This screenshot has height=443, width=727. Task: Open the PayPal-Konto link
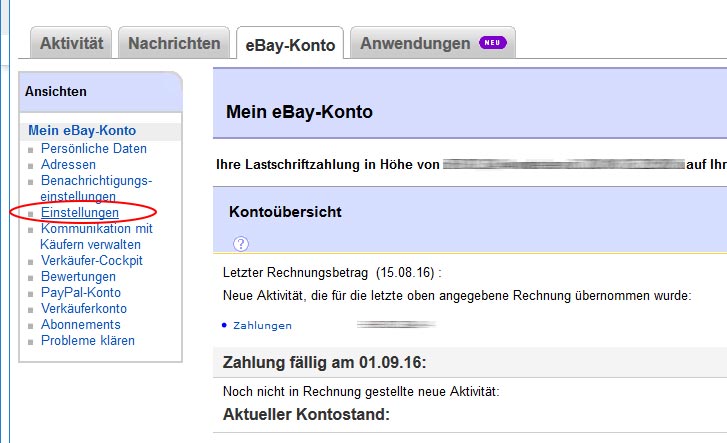pos(81,292)
